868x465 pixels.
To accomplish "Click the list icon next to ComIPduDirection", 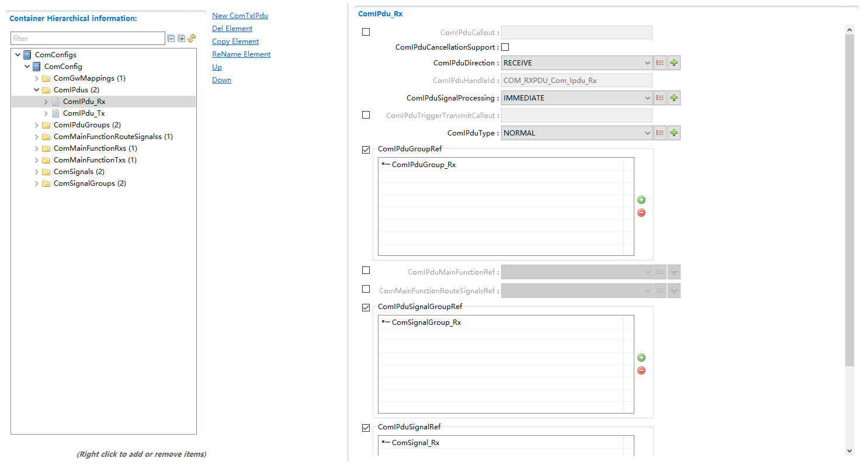I will (x=660, y=63).
